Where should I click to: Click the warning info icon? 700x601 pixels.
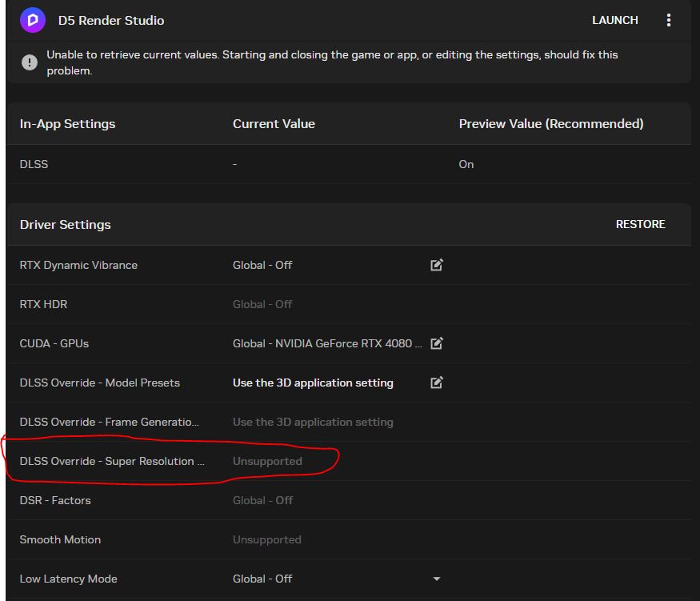(30, 62)
